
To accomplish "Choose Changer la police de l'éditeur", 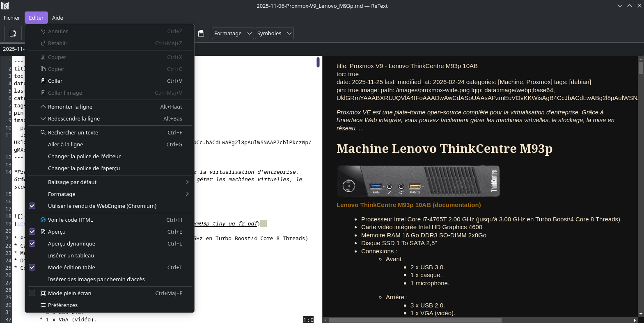I will [84, 157].
